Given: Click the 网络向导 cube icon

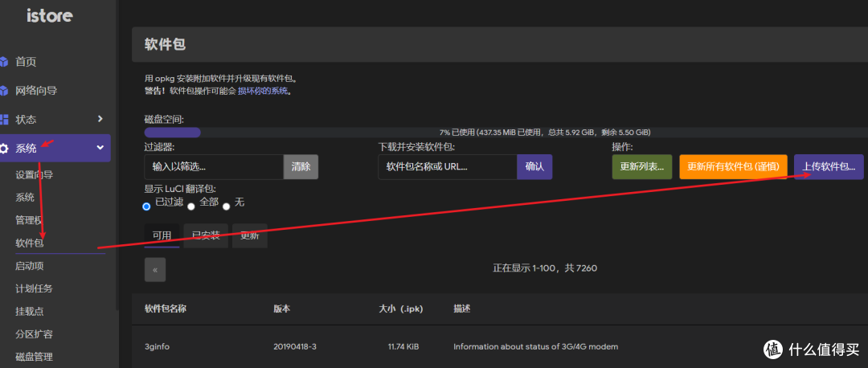Looking at the screenshot, I should click(4, 90).
